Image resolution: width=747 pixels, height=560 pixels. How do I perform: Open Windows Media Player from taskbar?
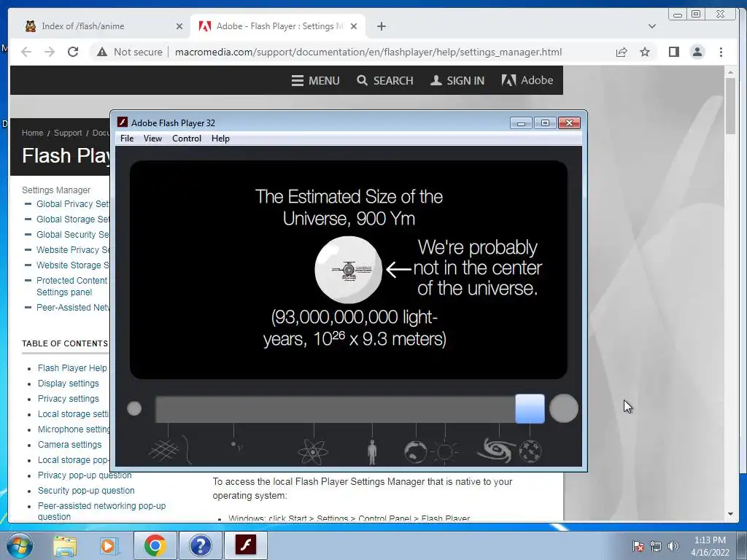tap(109, 545)
